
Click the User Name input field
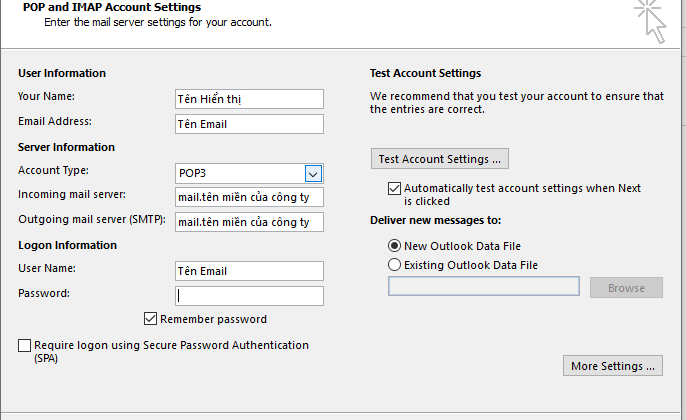(x=249, y=271)
